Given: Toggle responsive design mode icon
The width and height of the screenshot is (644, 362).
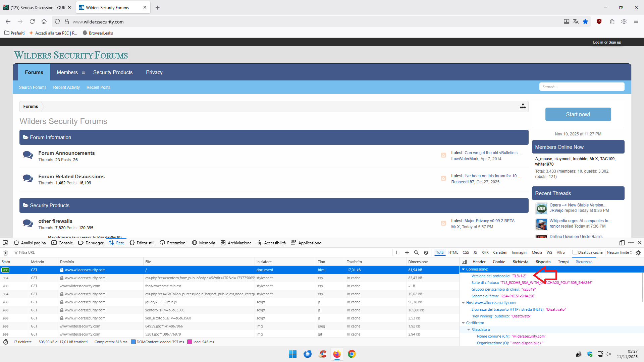Looking at the screenshot, I should pos(622,243).
